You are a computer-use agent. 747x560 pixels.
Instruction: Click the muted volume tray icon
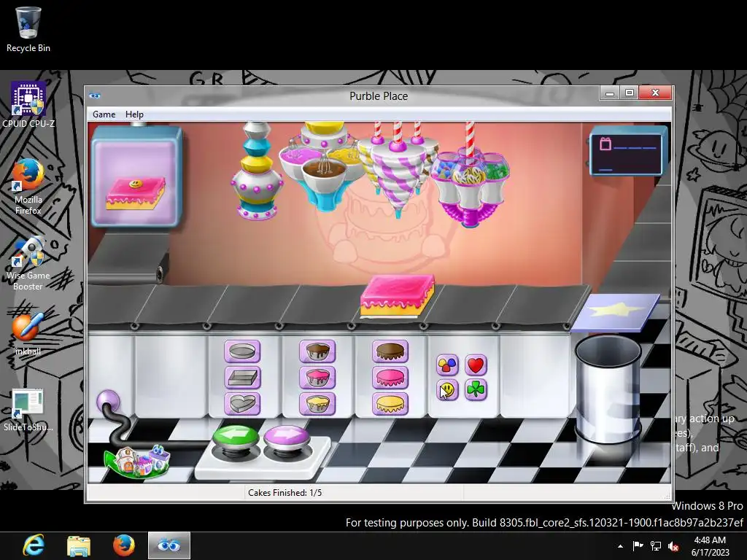pyautogui.click(x=673, y=546)
